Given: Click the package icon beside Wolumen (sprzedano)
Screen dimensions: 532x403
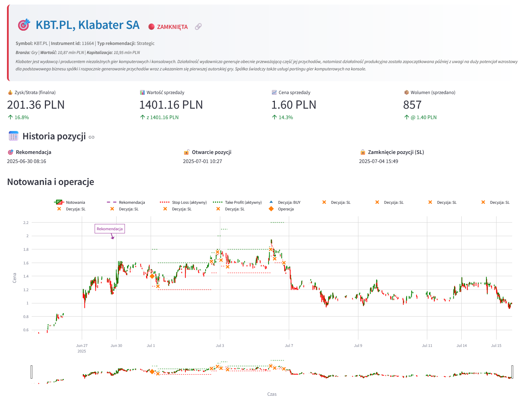Looking at the screenshot, I should coord(406,92).
